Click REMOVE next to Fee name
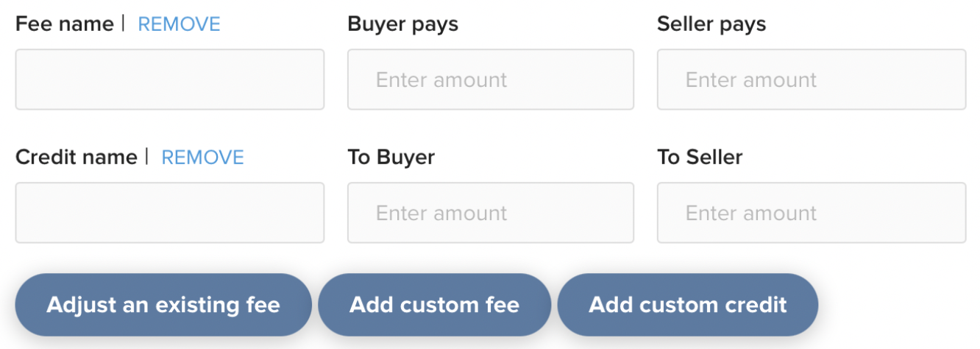This screenshot has height=349, width=980. click(x=180, y=24)
